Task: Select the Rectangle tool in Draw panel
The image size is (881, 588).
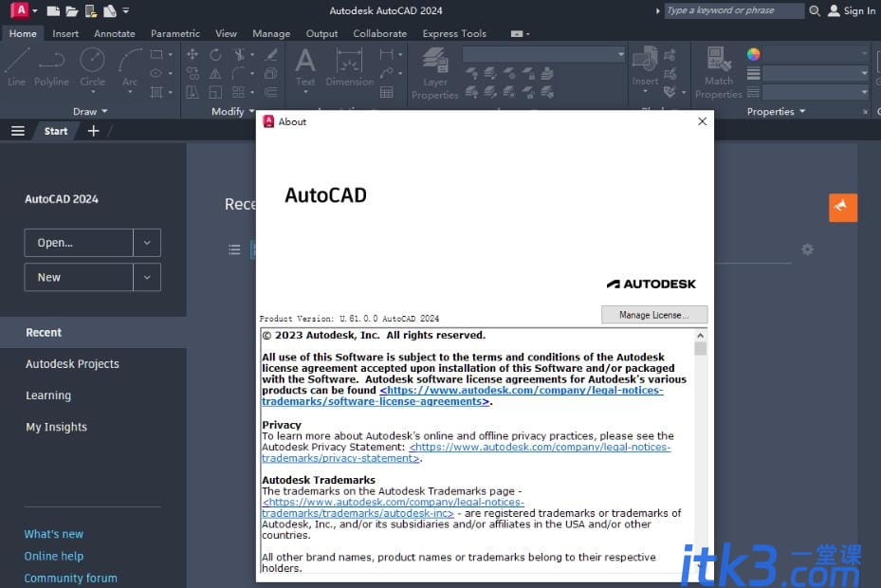Action: [156, 54]
